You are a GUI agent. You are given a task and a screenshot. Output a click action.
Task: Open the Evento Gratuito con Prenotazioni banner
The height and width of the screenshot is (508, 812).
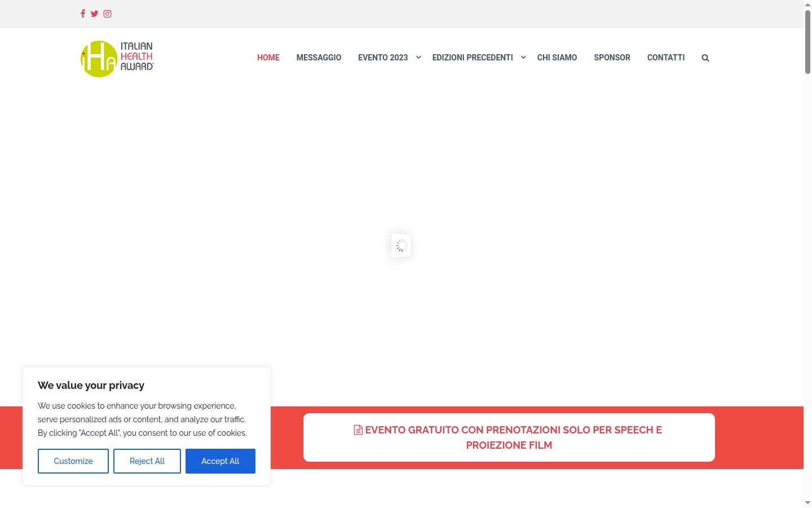(x=509, y=437)
